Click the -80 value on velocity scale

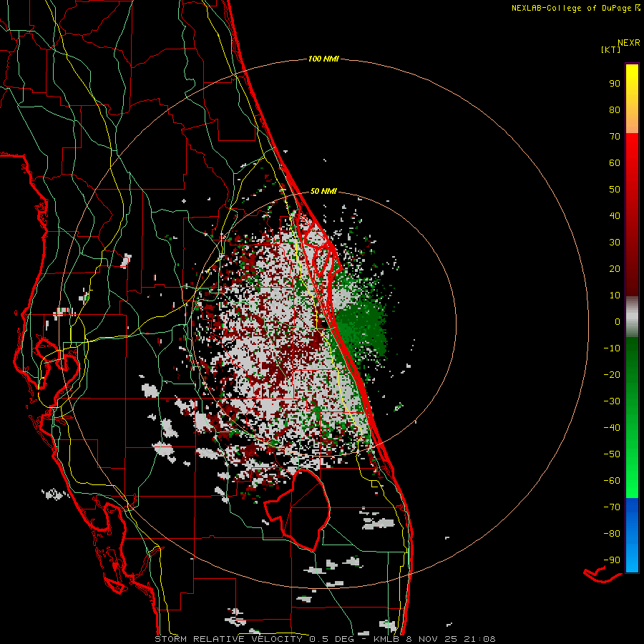click(x=612, y=534)
